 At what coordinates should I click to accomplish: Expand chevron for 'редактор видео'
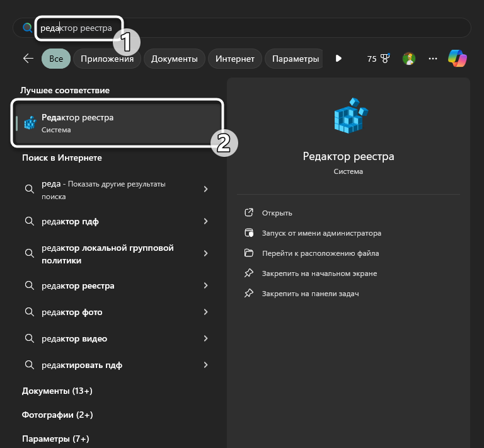(205, 338)
